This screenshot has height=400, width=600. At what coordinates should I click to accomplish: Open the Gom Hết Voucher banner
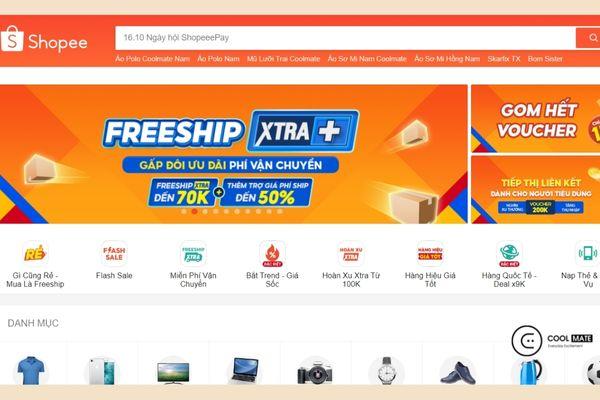536,119
